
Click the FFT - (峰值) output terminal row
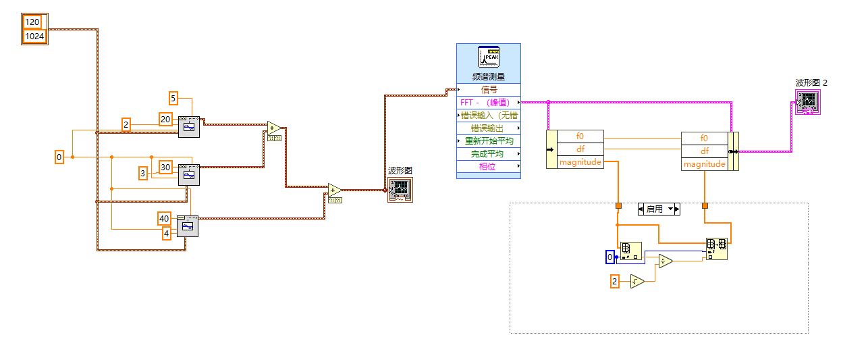tap(489, 103)
